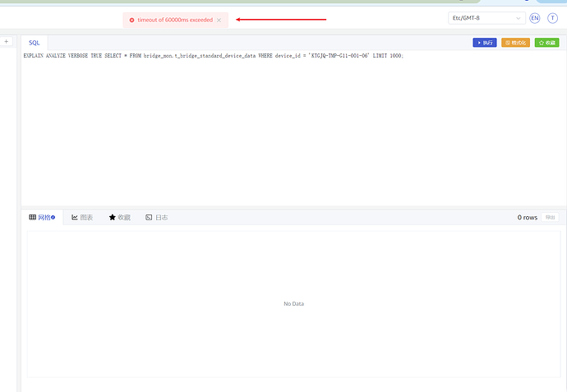Click the 导出 export button
The height and width of the screenshot is (392, 567).
pos(551,217)
